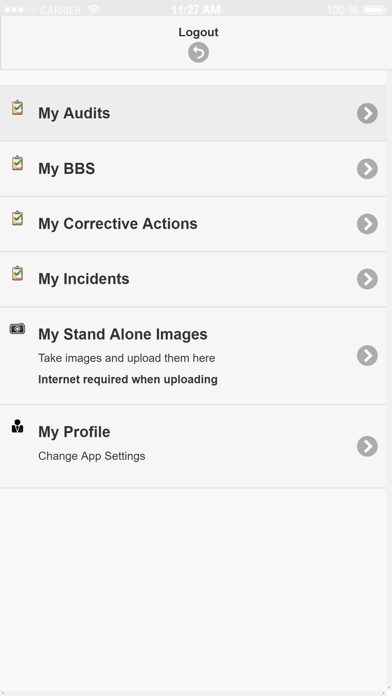The width and height of the screenshot is (392, 696).
Task: Expand My Incidents via the right chevron
Action: coord(367,279)
